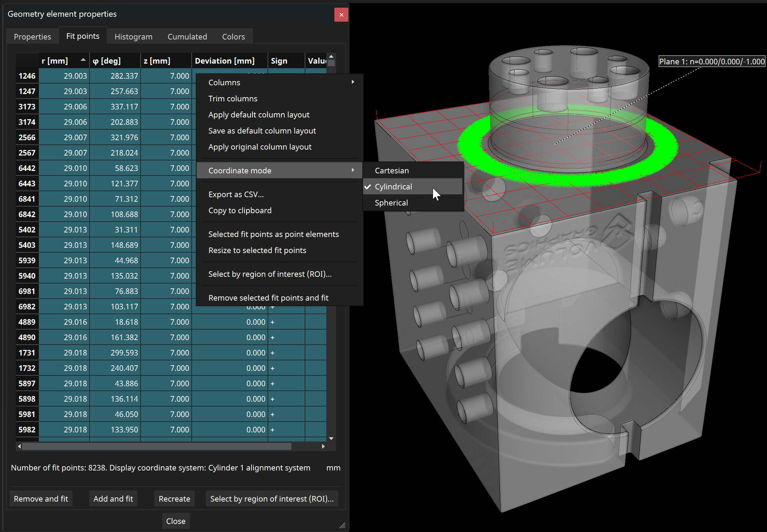Choose Export as CSV from the menu
The height and width of the screenshot is (532, 767).
click(236, 194)
